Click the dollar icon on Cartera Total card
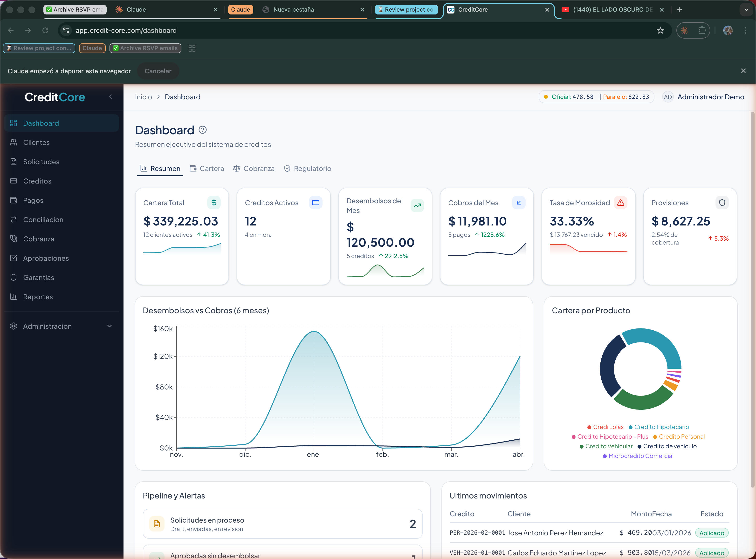 click(214, 202)
